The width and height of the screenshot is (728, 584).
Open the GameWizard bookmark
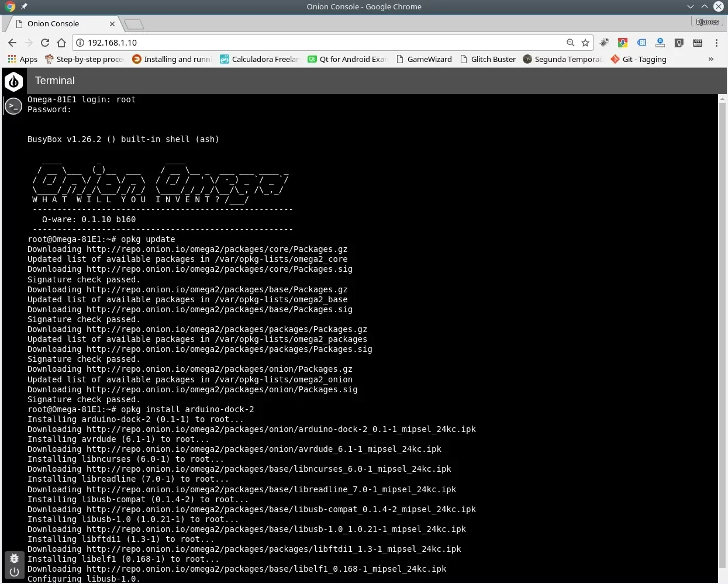(424, 59)
